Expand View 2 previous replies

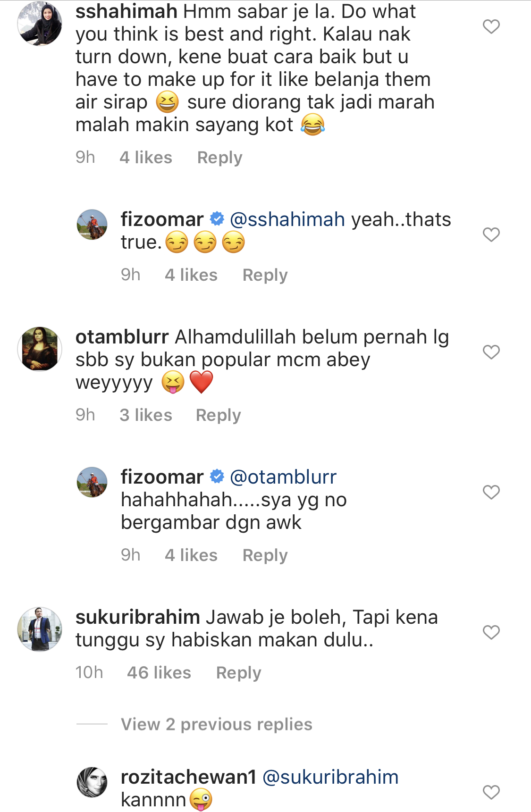217,724
